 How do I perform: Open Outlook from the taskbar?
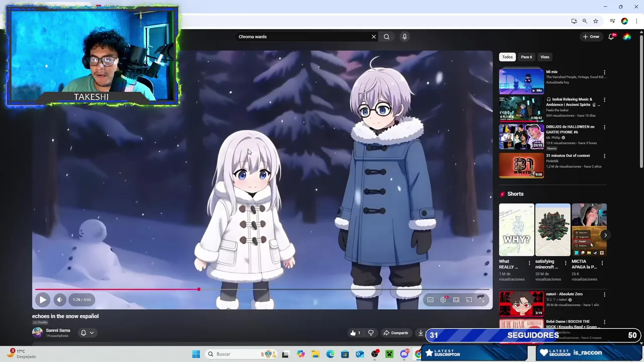click(x=360, y=354)
